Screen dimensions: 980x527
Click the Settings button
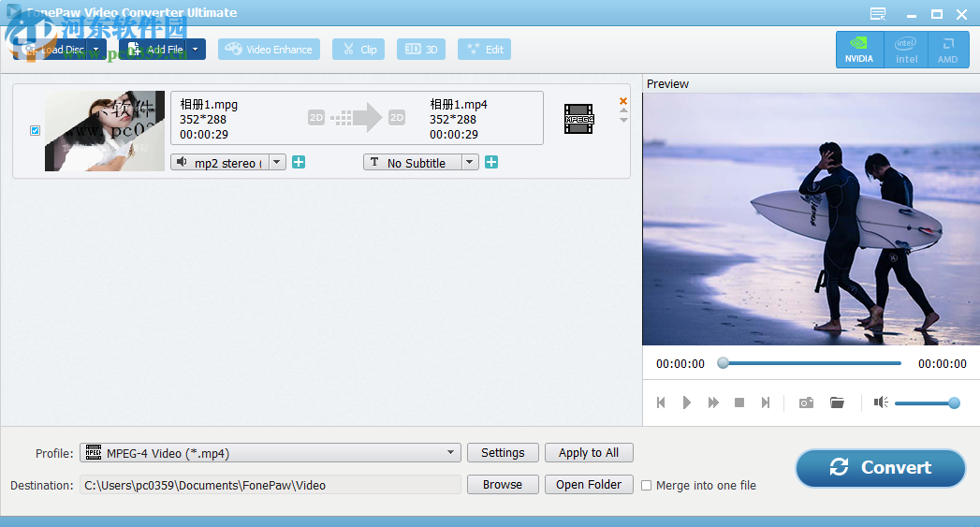tap(503, 453)
